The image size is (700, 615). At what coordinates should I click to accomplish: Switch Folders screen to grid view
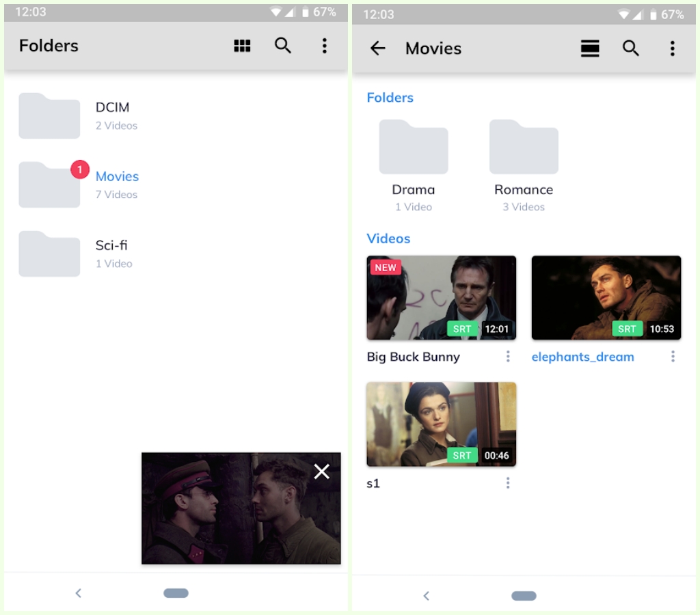(242, 46)
